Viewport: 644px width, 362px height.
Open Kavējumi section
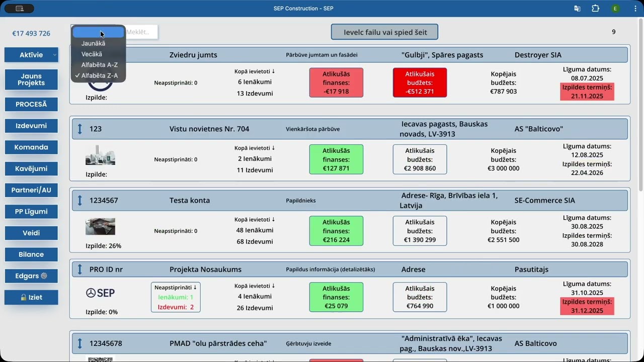coord(31,168)
